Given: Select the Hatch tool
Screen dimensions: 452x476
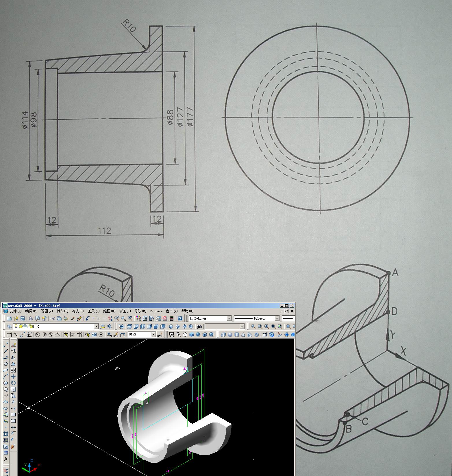Looking at the screenshot, I should 6,433.
